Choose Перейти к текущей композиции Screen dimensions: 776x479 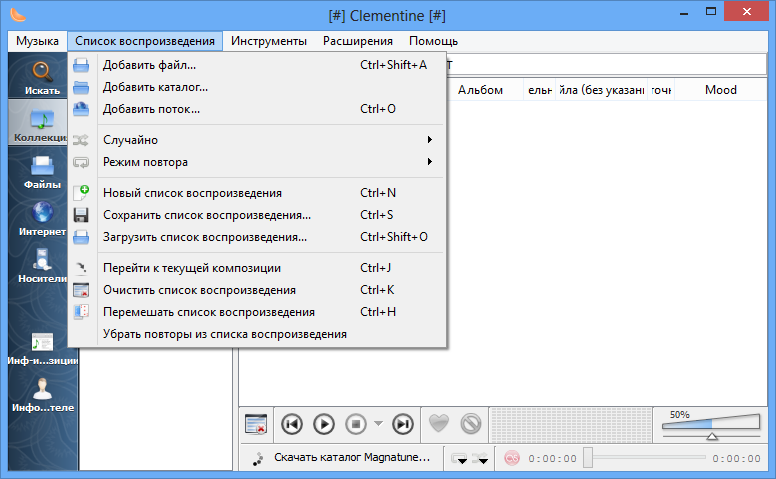257,268
